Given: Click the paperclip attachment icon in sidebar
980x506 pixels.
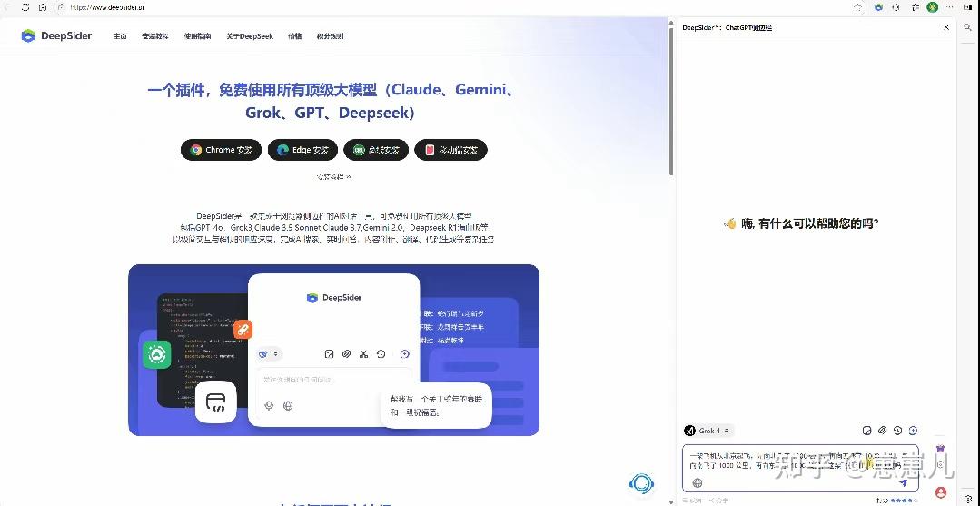Looking at the screenshot, I should (x=883, y=431).
